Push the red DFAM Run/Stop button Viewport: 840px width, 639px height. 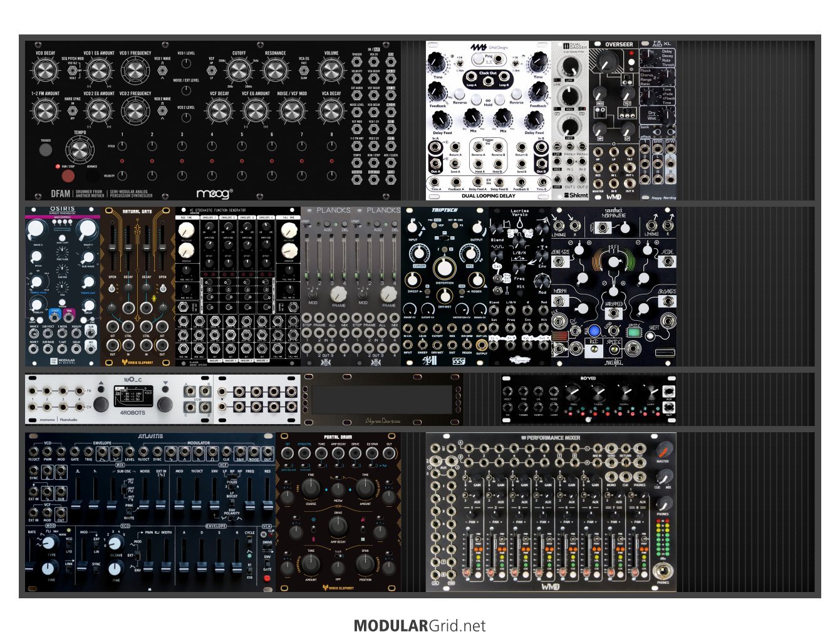tap(68, 176)
